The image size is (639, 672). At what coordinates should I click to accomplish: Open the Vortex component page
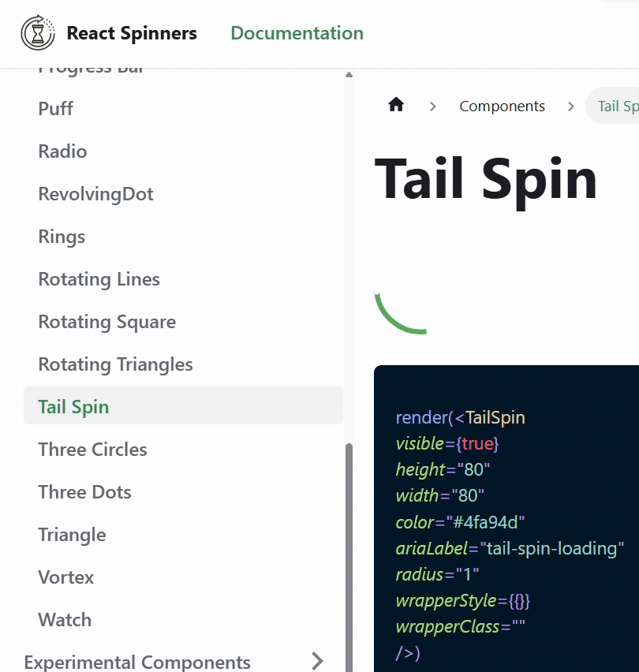(x=65, y=577)
